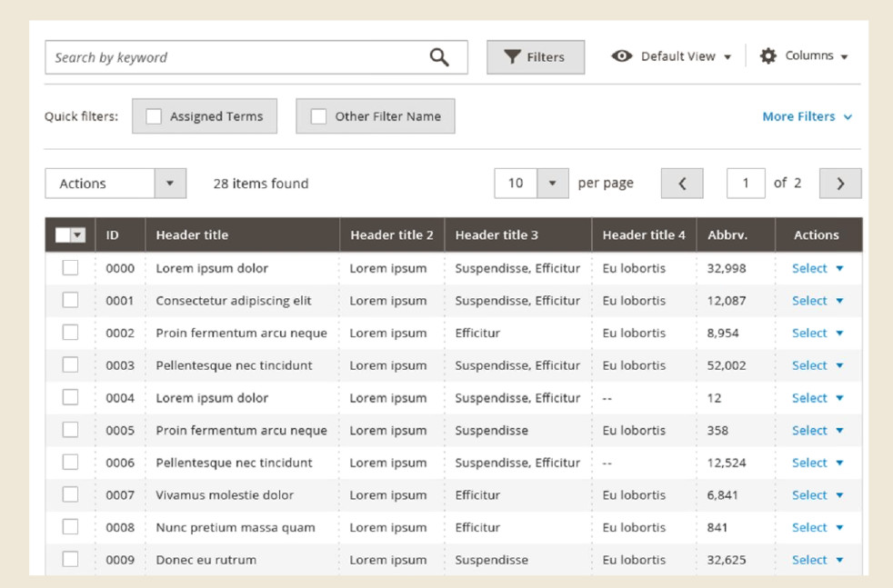893x588 pixels.
Task: Toggle the select-all checkbox in table header
Action: [63, 234]
